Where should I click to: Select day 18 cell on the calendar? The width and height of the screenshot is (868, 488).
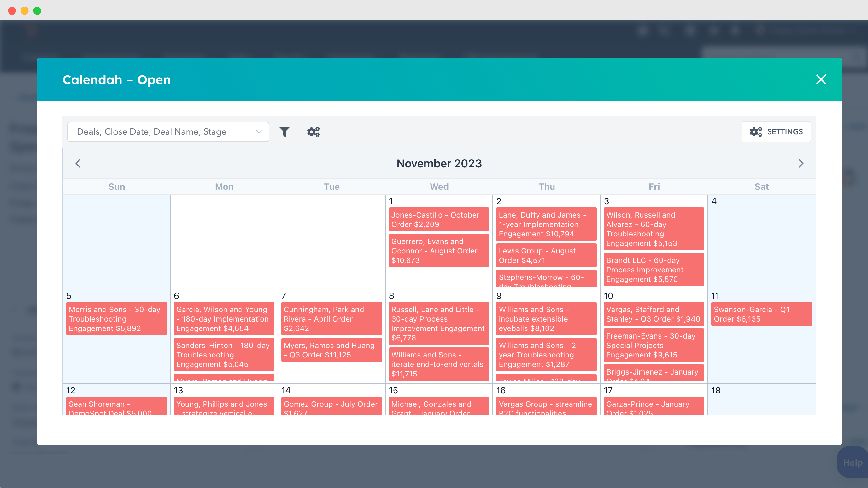(x=761, y=399)
